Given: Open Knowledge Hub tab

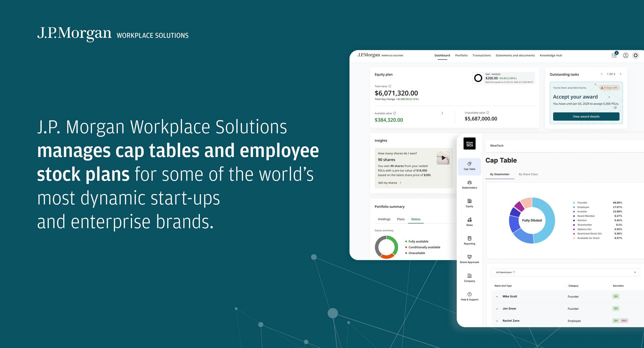Looking at the screenshot, I should pos(551,55).
